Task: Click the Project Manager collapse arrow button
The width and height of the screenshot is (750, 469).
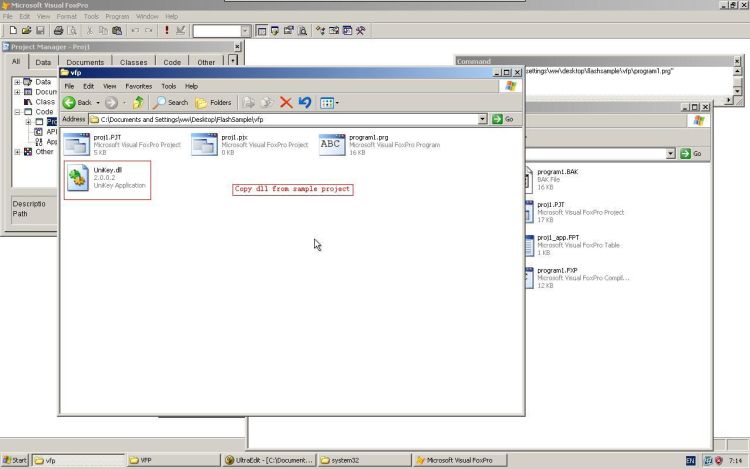Action: tap(232, 61)
